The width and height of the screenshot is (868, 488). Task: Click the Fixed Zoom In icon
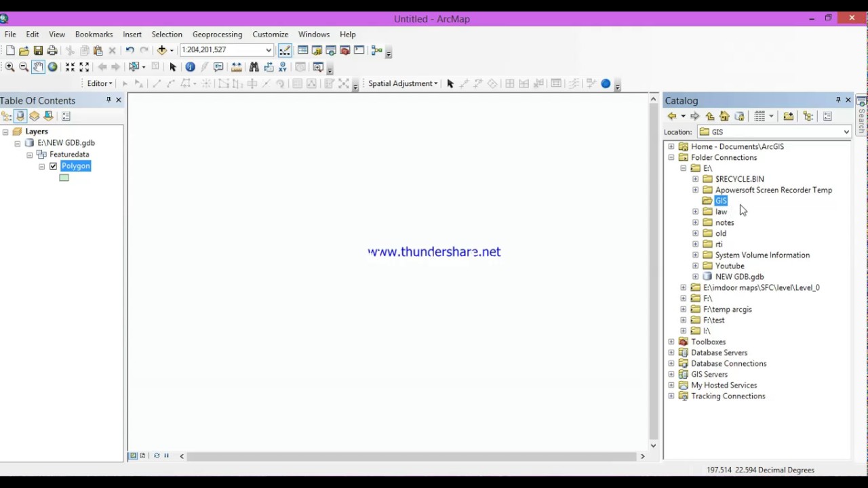[x=70, y=66]
